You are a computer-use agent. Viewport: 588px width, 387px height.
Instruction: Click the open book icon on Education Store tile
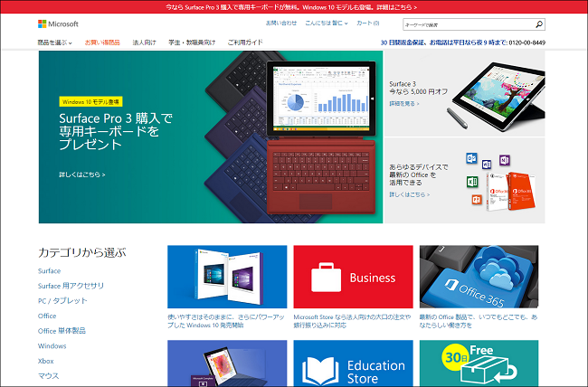[x=320, y=371]
